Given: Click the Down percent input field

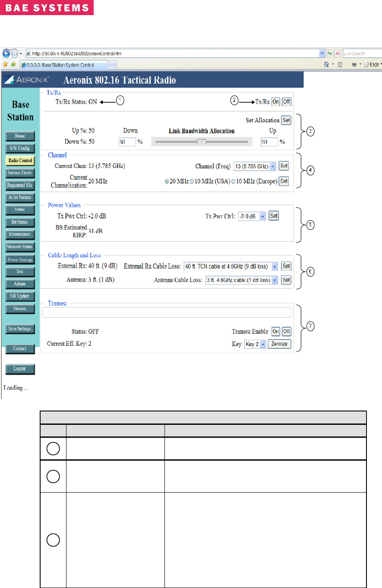Looking at the screenshot, I should pos(127,142).
